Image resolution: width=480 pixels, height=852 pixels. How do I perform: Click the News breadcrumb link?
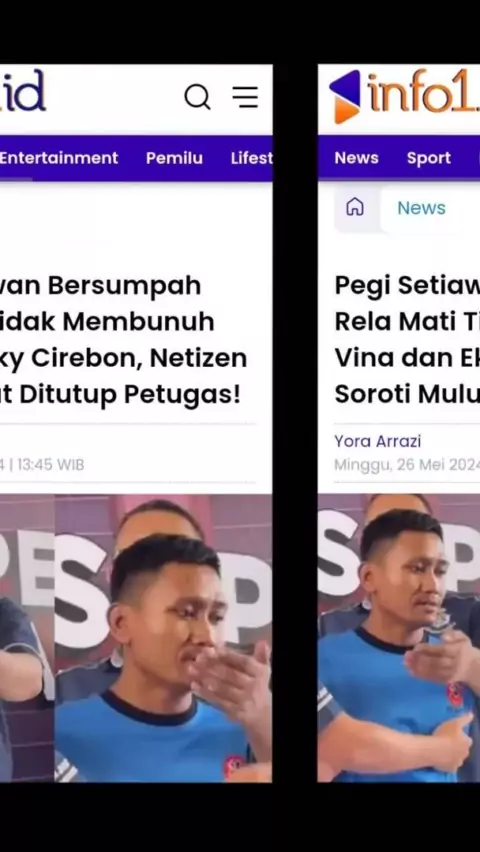pyautogui.click(x=421, y=208)
